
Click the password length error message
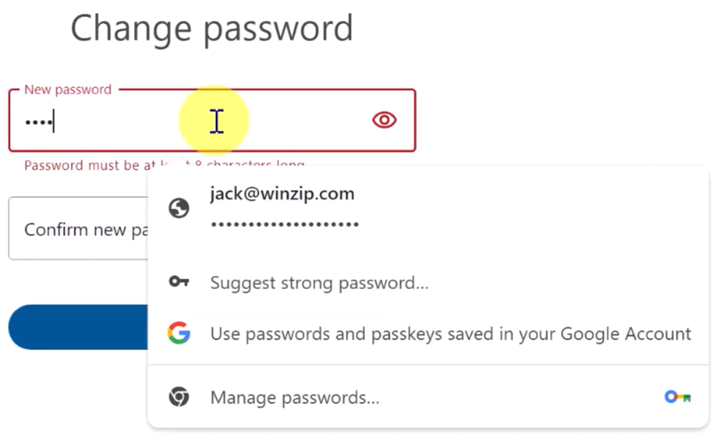(90, 165)
